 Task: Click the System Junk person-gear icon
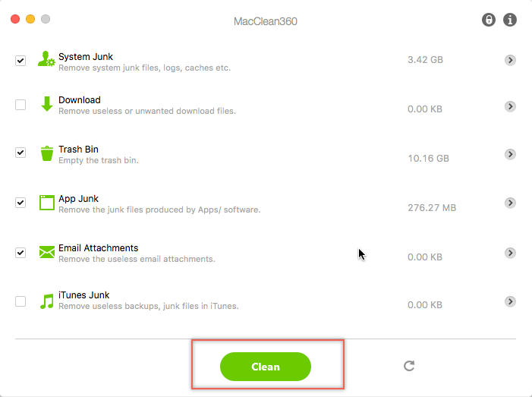click(46, 60)
